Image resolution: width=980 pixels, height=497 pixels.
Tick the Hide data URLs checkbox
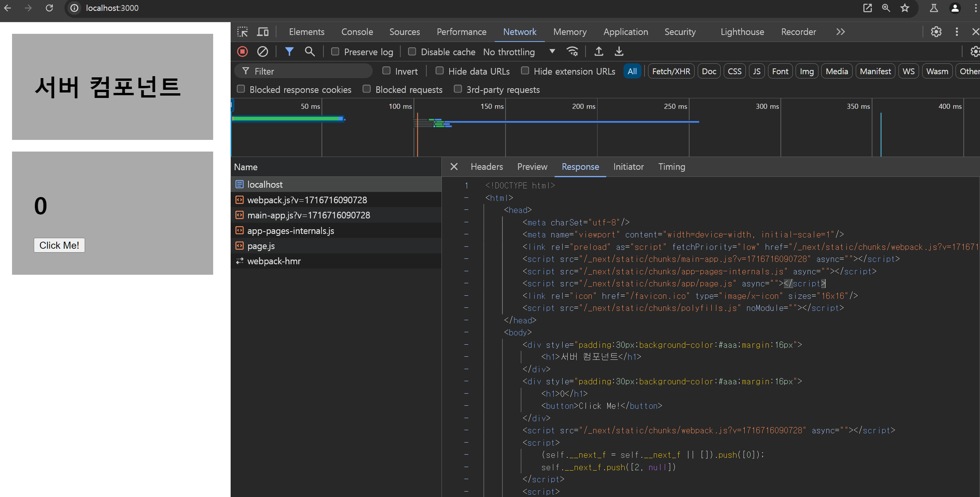tap(440, 71)
